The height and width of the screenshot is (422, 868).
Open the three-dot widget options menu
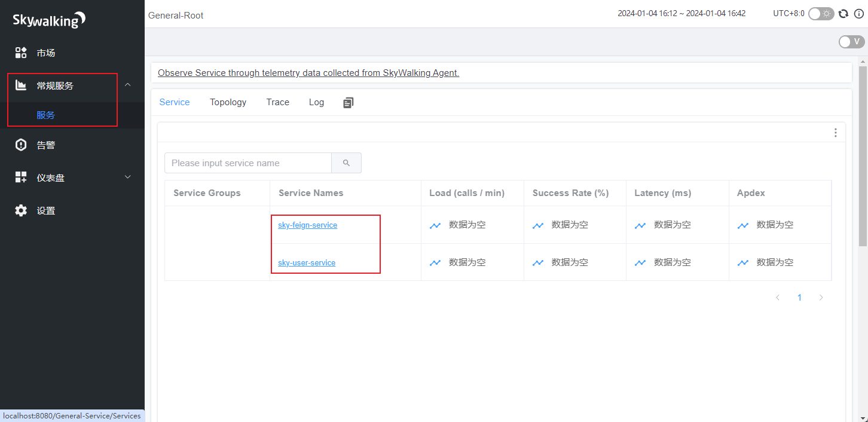[x=835, y=133]
